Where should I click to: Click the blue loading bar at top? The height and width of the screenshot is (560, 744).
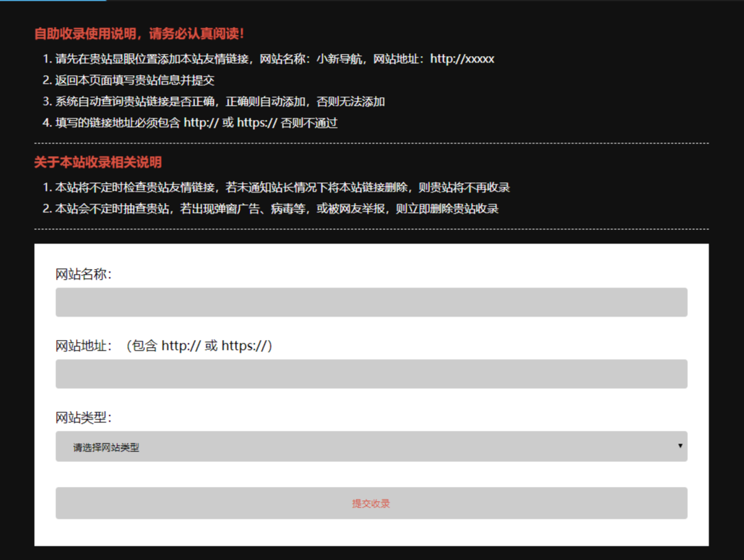pos(53,1)
